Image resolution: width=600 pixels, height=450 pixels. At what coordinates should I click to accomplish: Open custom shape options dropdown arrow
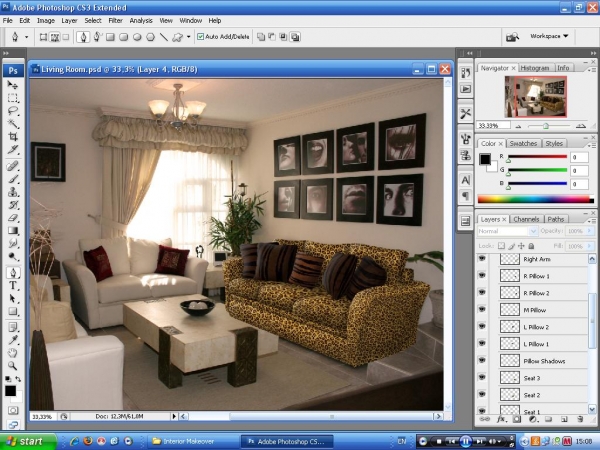point(189,37)
